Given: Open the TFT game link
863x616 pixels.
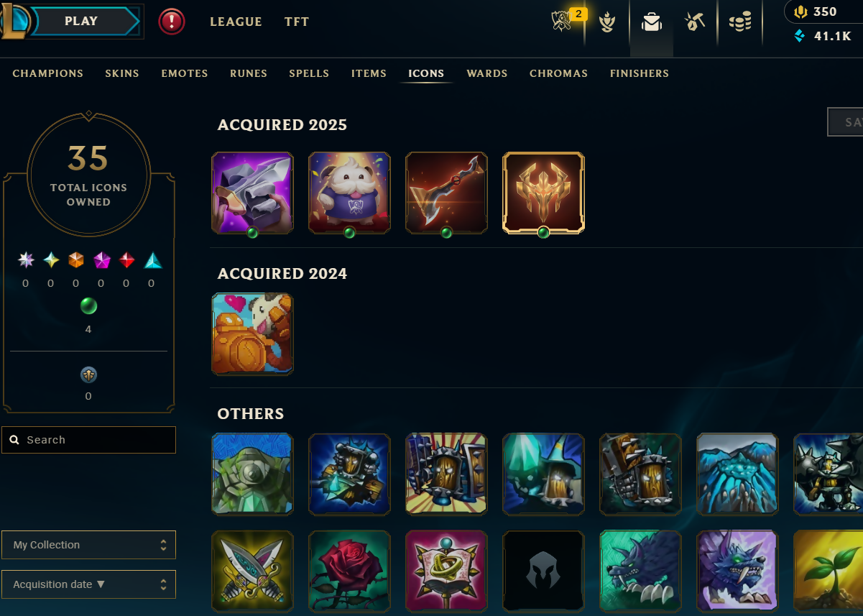Looking at the screenshot, I should [297, 22].
